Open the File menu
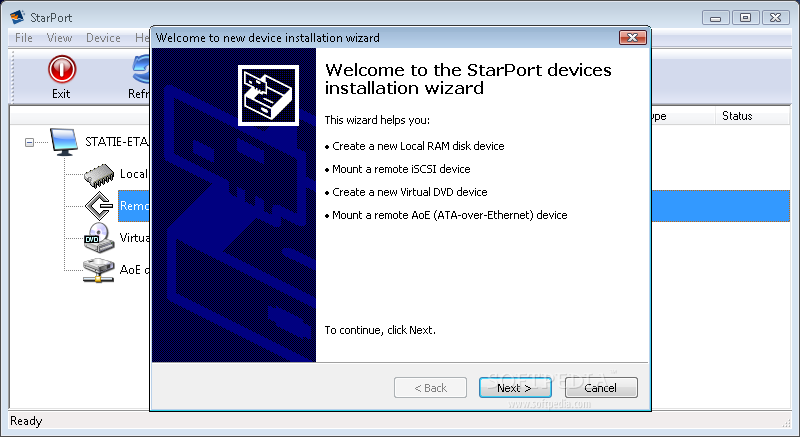This screenshot has height=437, width=800. [x=23, y=38]
